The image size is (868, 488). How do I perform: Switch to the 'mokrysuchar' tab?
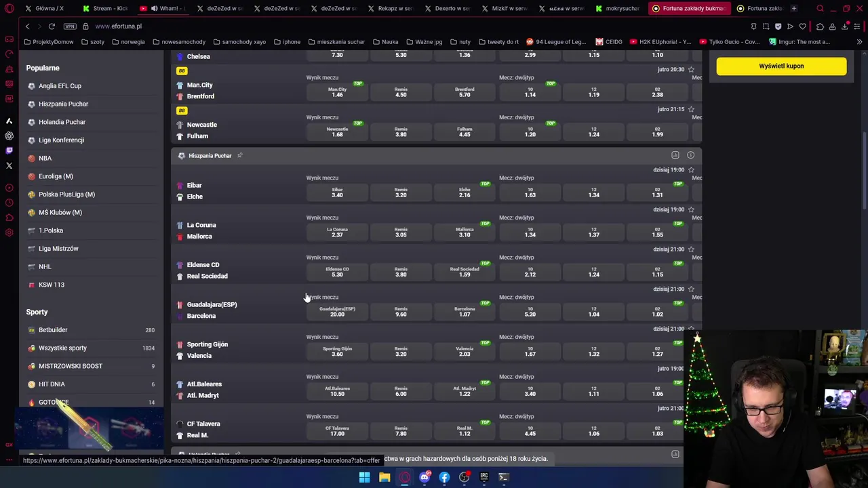tap(618, 9)
